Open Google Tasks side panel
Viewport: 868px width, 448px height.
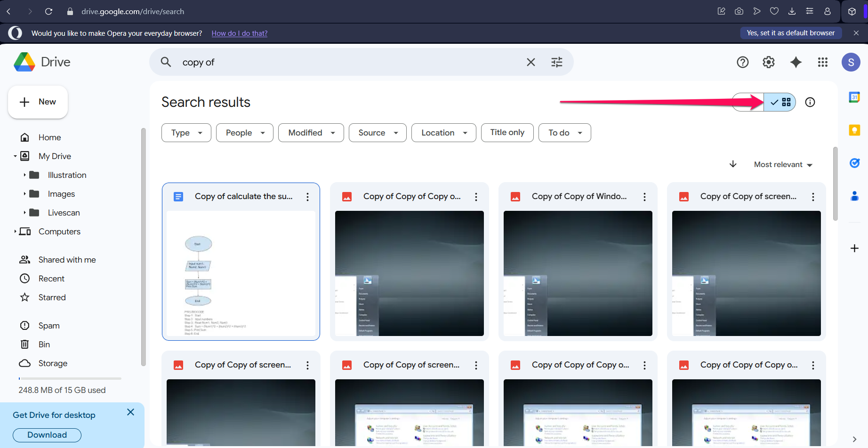coord(854,163)
